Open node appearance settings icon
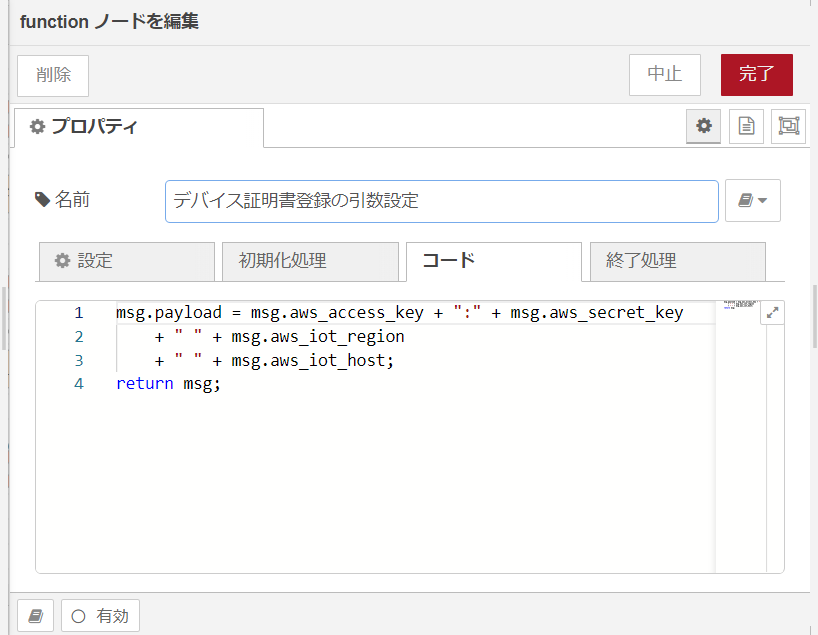This screenshot has height=635, width=818. [789, 126]
